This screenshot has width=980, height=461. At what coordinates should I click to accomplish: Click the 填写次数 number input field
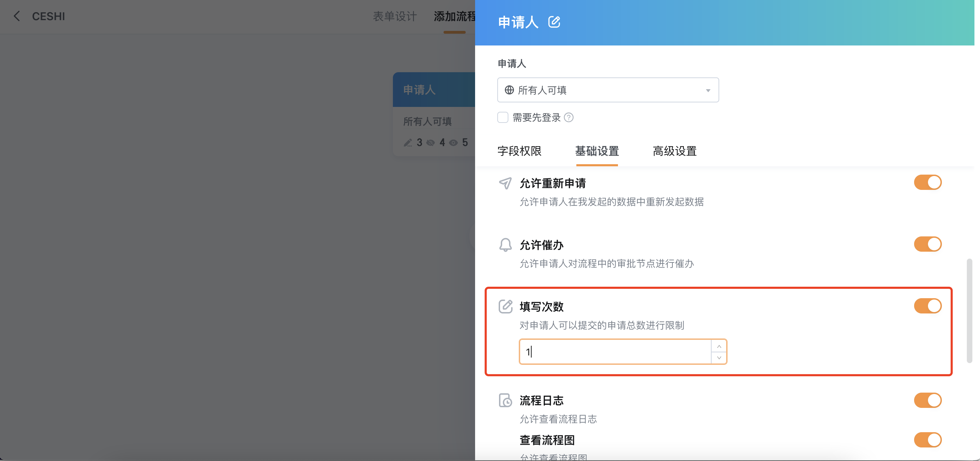pyautogui.click(x=615, y=351)
